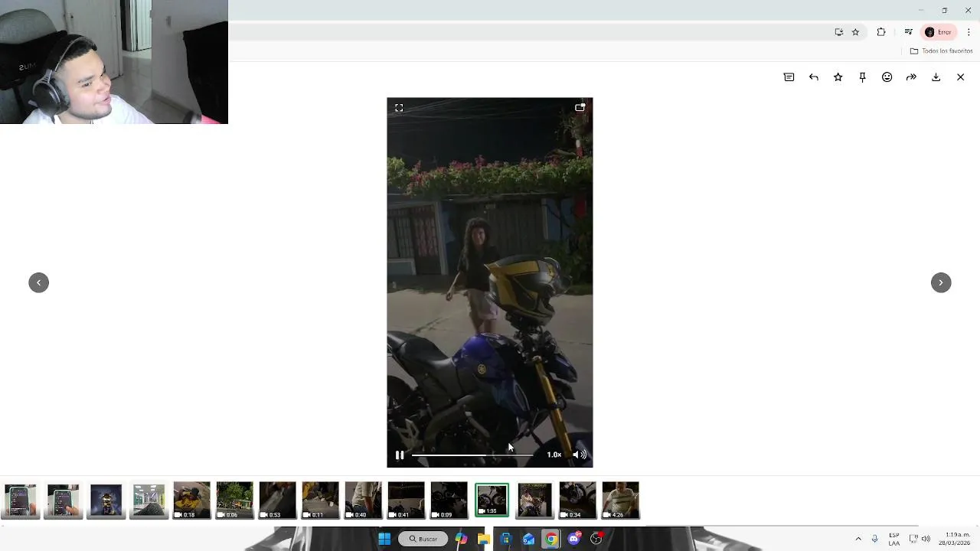Open File Explorer from the taskbar
The height and width of the screenshot is (551, 980).
[483, 539]
